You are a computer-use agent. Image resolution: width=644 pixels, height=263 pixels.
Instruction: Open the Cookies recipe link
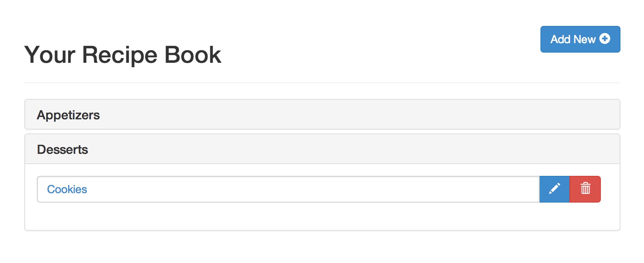67,189
